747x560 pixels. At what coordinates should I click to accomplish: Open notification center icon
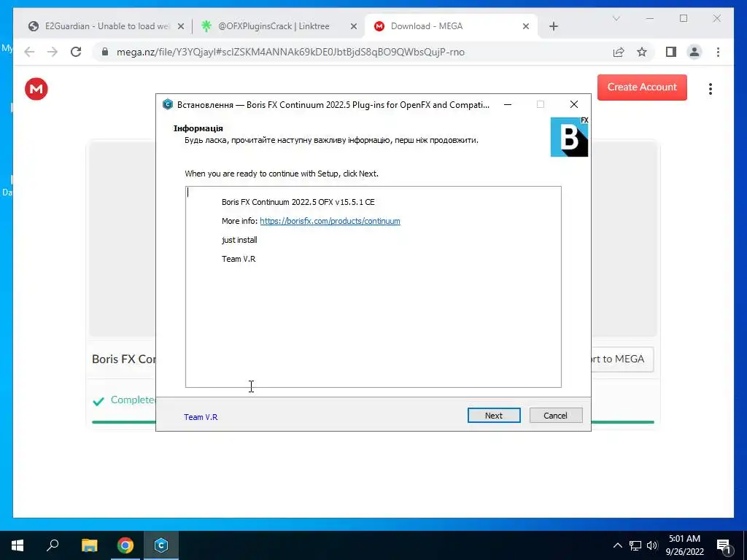[724, 545]
